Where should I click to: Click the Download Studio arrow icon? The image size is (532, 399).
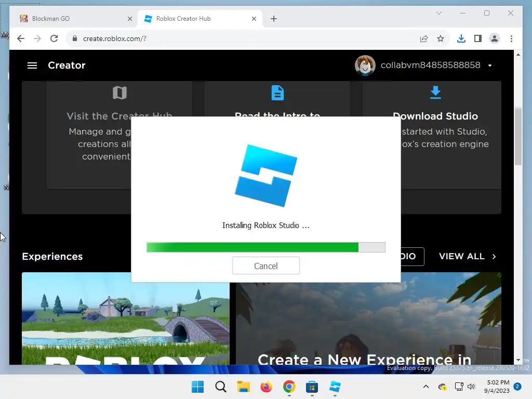(435, 92)
